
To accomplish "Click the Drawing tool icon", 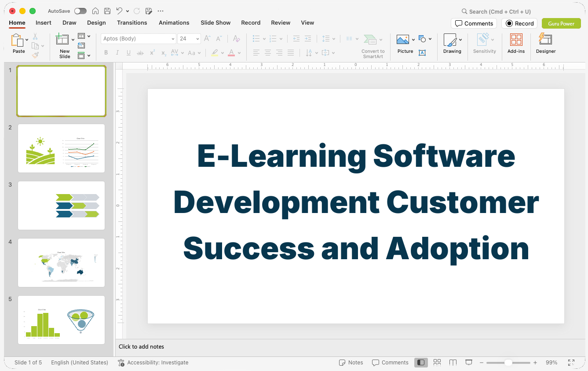I will pyautogui.click(x=450, y=40).
